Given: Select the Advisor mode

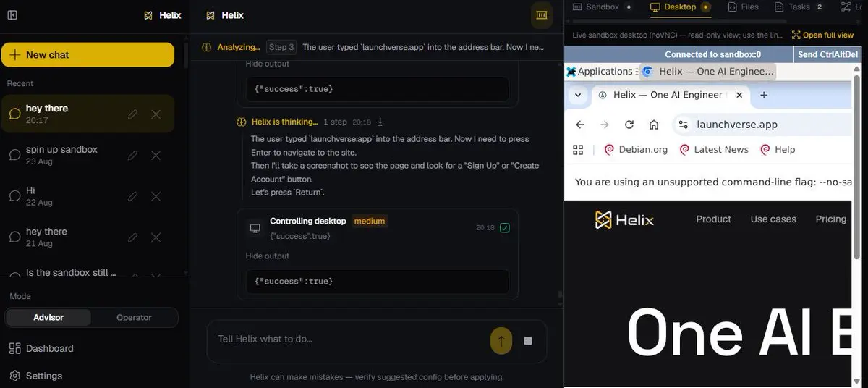Looking at the screenshot, I should coord(48,317).
